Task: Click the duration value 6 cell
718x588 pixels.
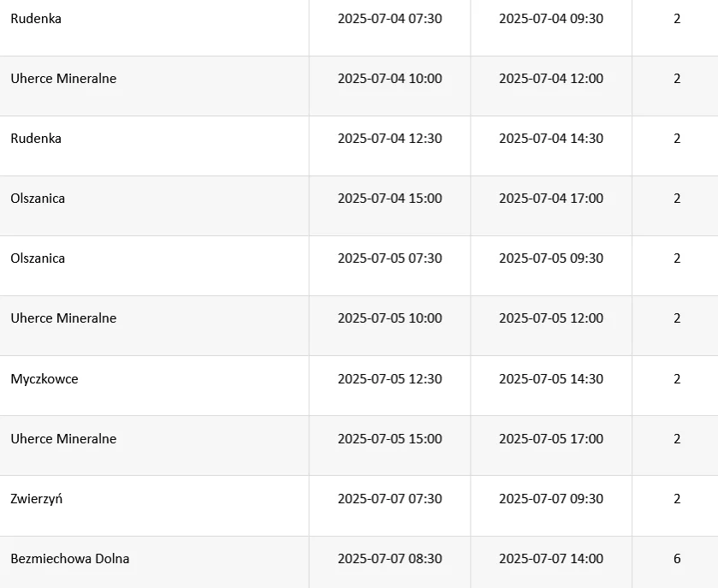Action: point(677,558)
